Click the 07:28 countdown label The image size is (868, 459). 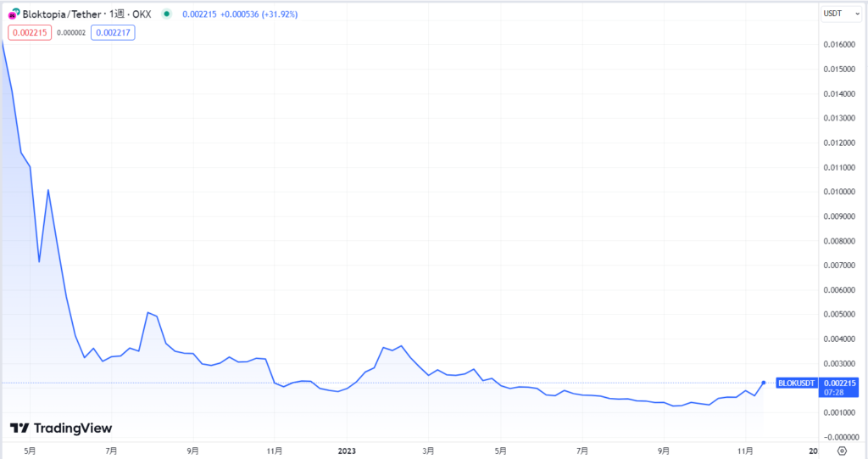tap(834, 393)
